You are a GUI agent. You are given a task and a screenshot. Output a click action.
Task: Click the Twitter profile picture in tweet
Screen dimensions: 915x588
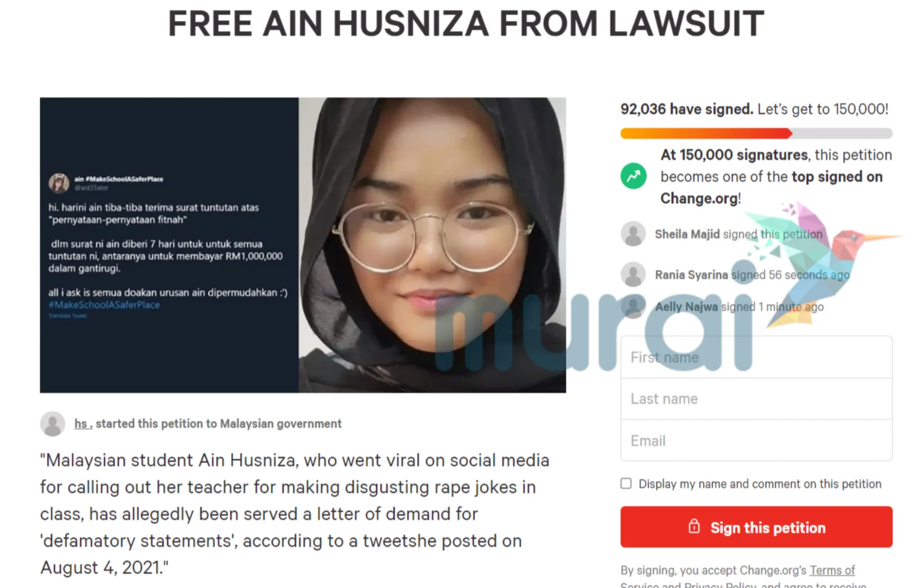(x=59, y=183)
